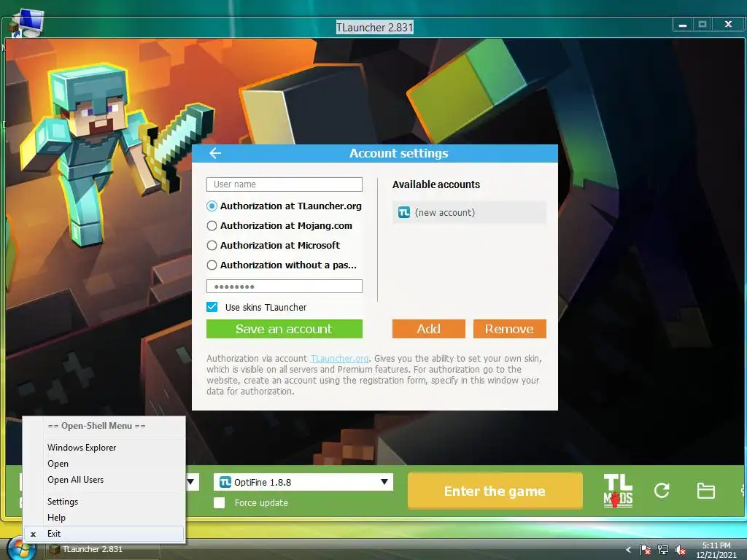The height and width of the screenshot is (560, 747).
Task: Click the Windows Start orb
Action: point(22,548)
